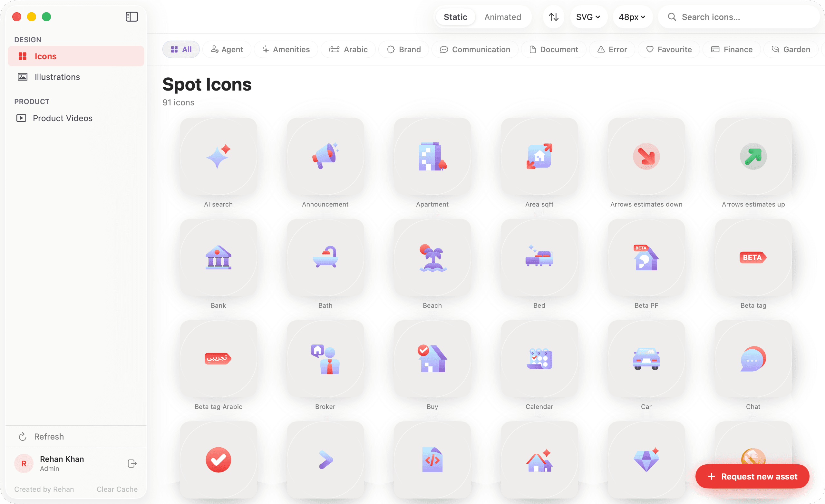Select the red checkmark circle icon

coord(218,460)
